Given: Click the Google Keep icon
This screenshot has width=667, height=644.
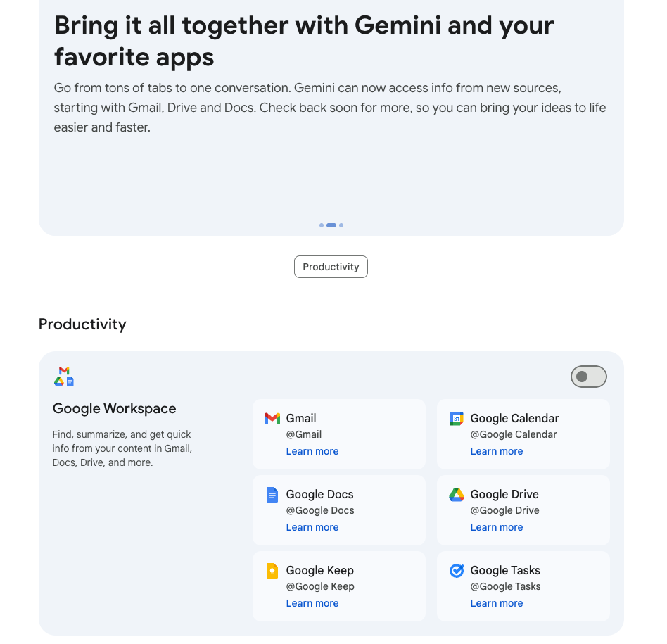Looking at the screenshot, I should tap(272, 570).
